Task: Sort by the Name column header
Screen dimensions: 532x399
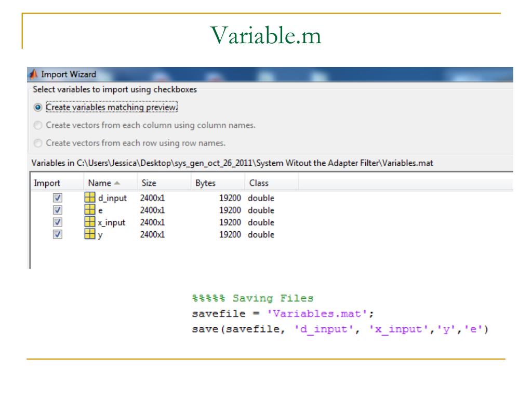Action: tap(110, 183)
